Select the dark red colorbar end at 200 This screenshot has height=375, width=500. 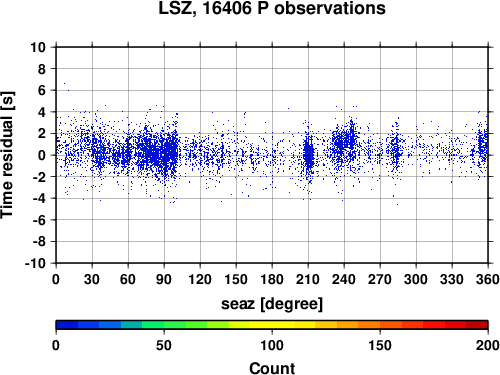tap(477, 325)
